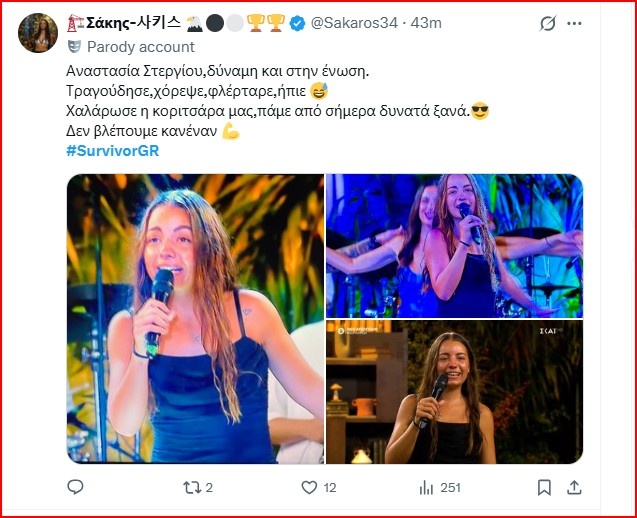Click the parody account mask icon

(75, 46)
